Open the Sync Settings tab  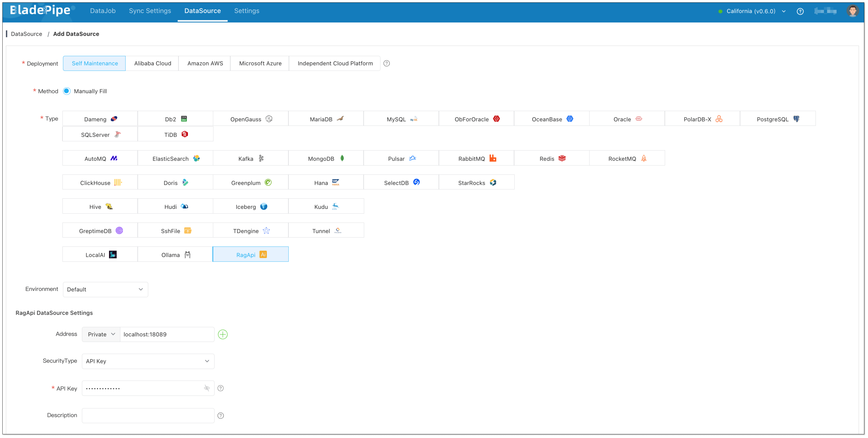(150, 11)
